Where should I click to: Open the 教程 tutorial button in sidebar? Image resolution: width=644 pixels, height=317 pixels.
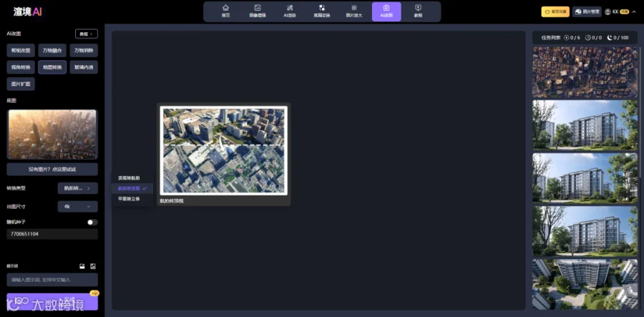click(87, 34)
